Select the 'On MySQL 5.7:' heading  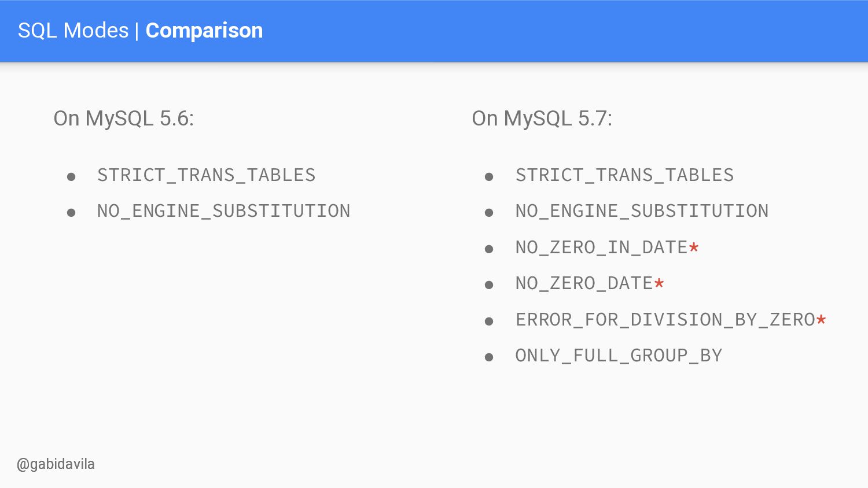click(542, 119)
